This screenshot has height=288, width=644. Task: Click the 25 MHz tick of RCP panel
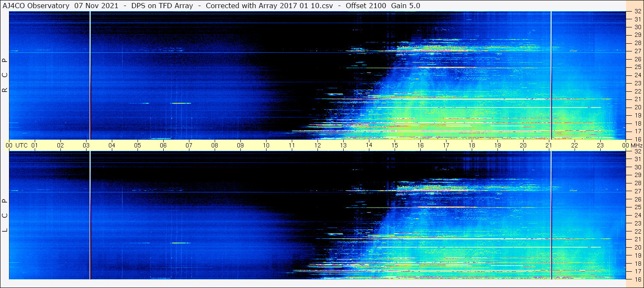tap(638, 67)
